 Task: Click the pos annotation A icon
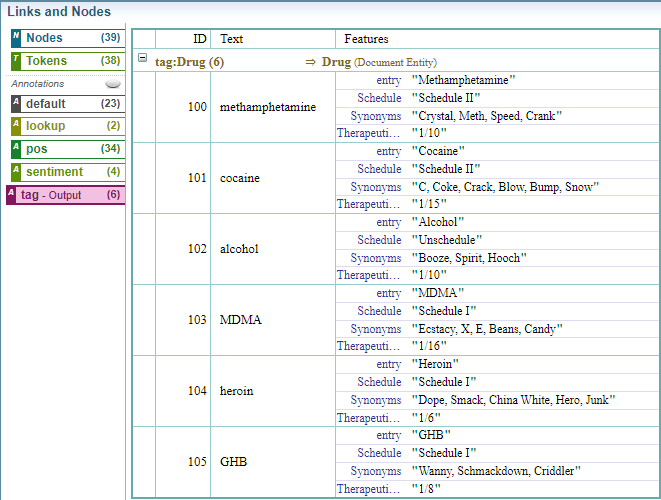16,149
